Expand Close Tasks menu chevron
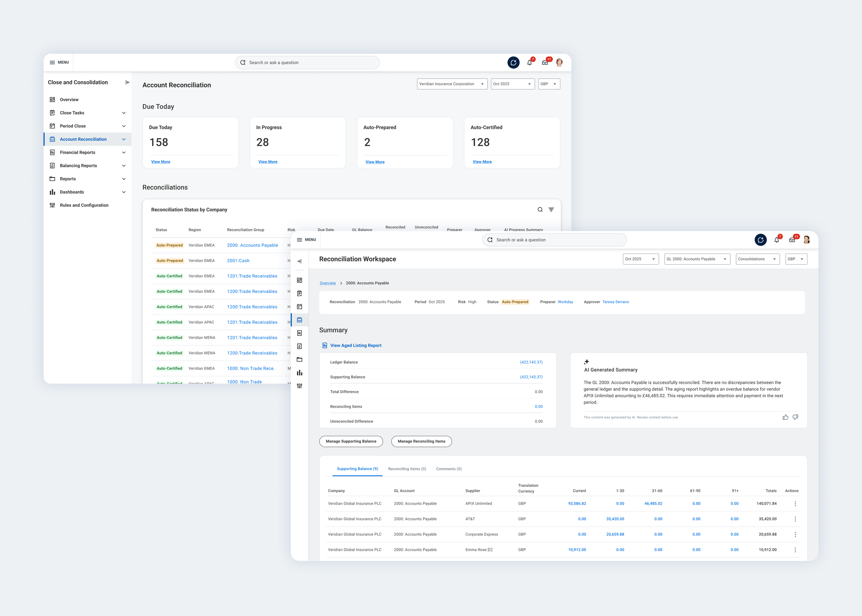 [124, 113]
